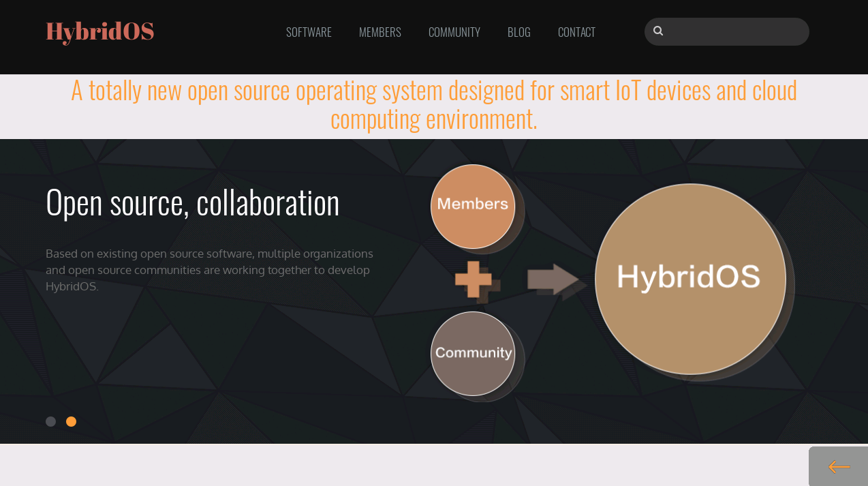Viewport: 868px width, 486px height.
Task: Open the SOFTWARE menu item
Action: 309,32
